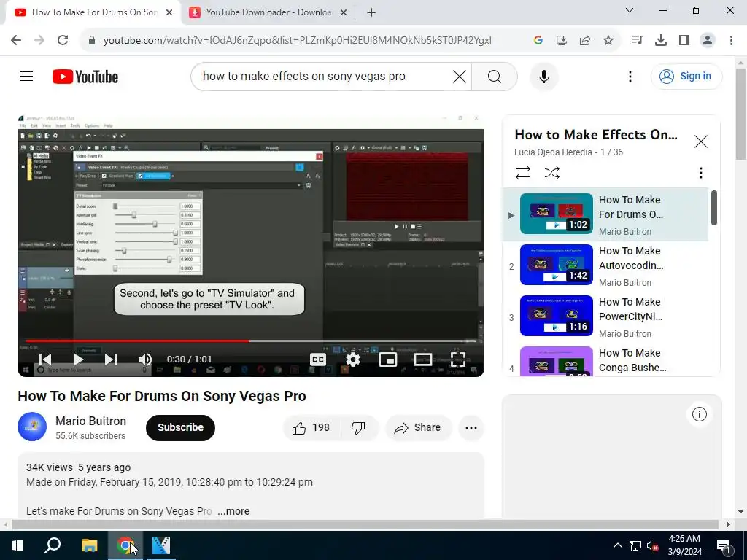
Task: Expand description with ...more
Action: pyautogui.click(x=233, y=511)
